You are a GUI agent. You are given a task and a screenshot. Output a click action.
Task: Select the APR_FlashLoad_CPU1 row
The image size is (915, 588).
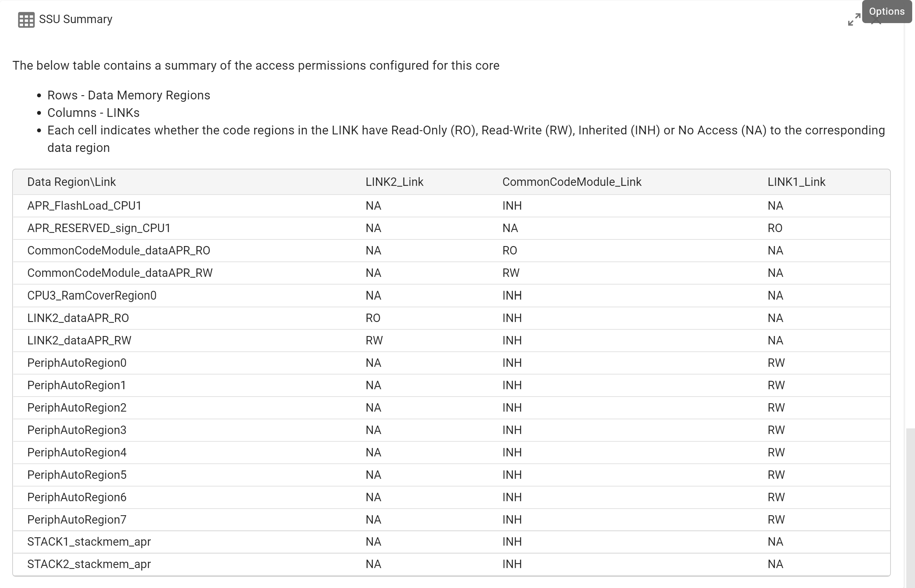pyautogui.click(x=84, y=205)
